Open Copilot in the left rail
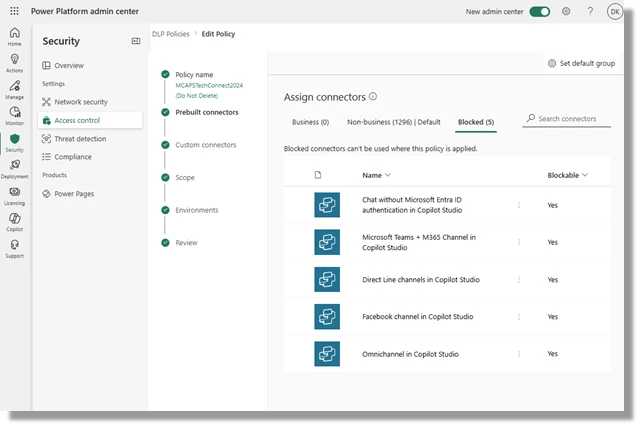This screenshot has height=426, width=639. coord(14,222)
